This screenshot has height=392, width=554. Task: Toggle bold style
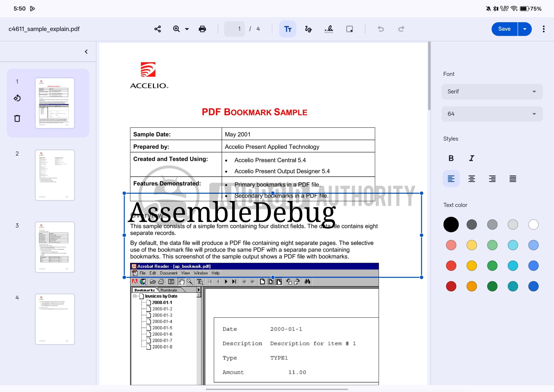coord(451,158)
